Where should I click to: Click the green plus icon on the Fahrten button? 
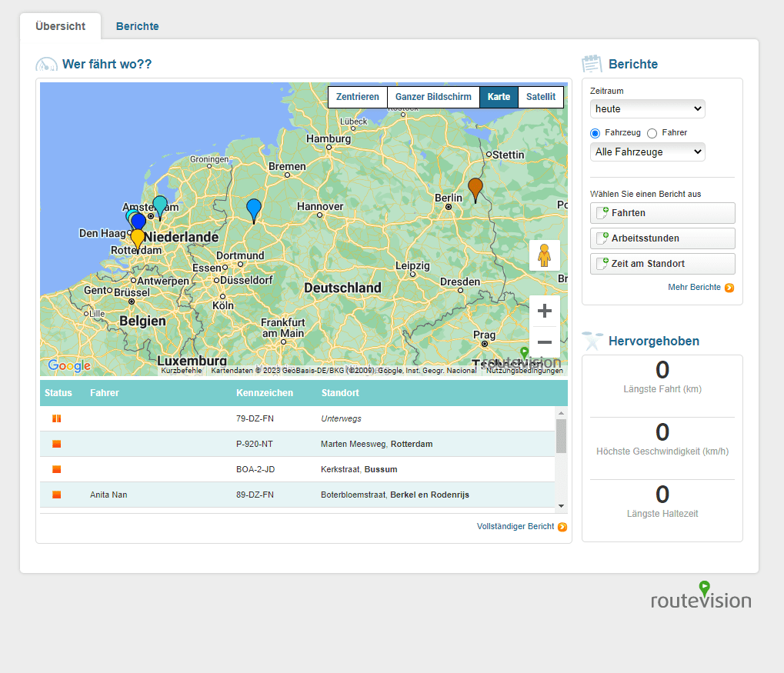[x=606, y=210]
